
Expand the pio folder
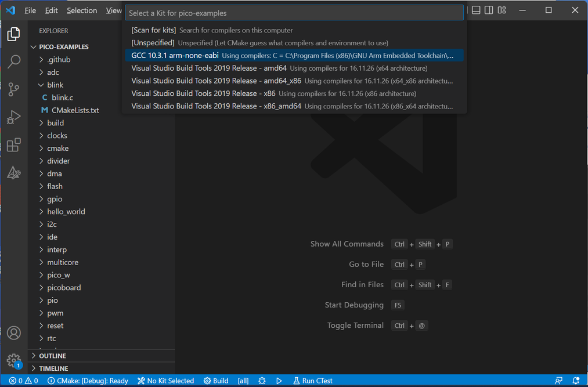(x=101, y=301)
